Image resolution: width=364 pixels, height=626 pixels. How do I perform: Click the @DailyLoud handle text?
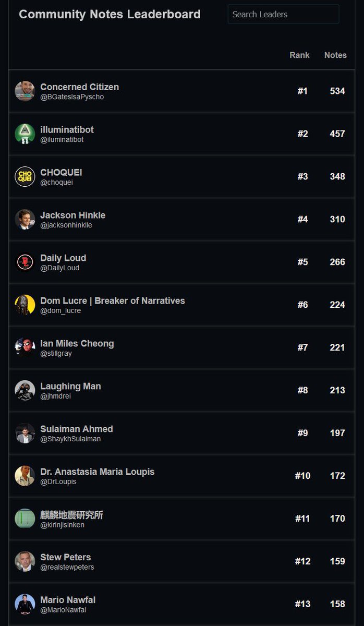coord(60,268)
